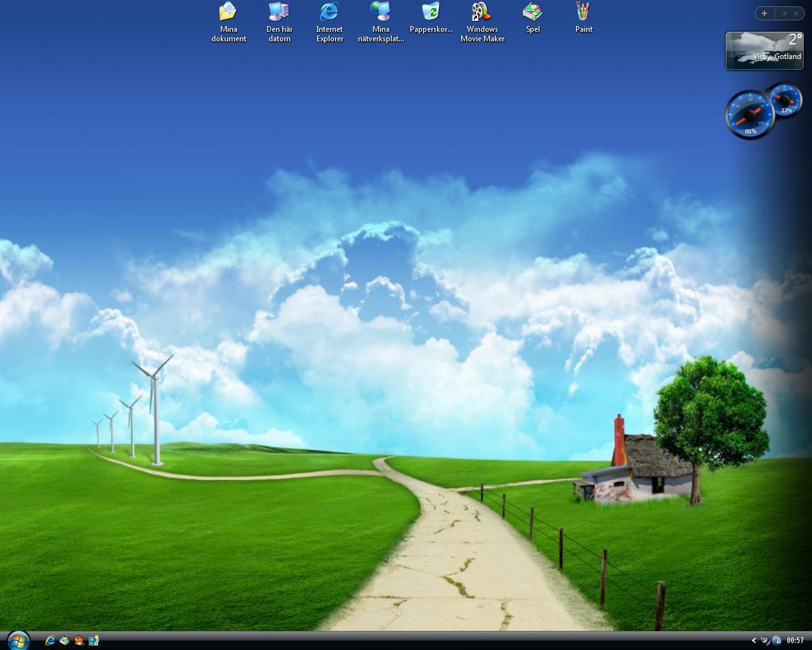Screen dimensions: 812x650
Task: Click the satellite dish network tray icon
Action: click(766, 640)
